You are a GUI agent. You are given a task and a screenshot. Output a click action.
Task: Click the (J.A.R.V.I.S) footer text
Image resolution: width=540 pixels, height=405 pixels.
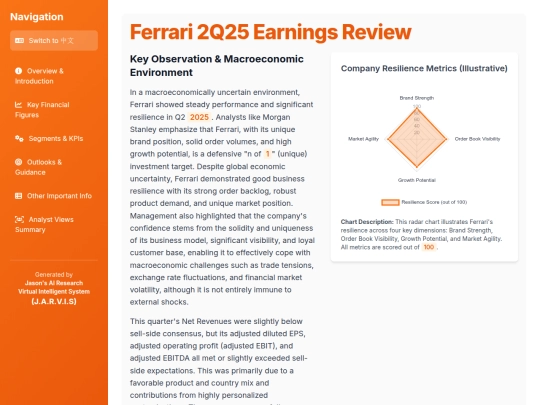pos(54,301)
